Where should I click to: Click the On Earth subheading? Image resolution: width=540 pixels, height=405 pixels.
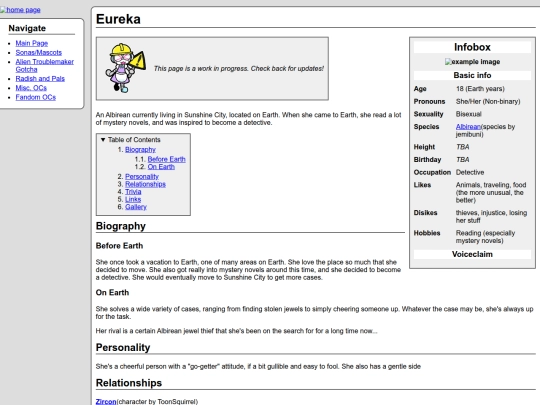coord(112,292)
